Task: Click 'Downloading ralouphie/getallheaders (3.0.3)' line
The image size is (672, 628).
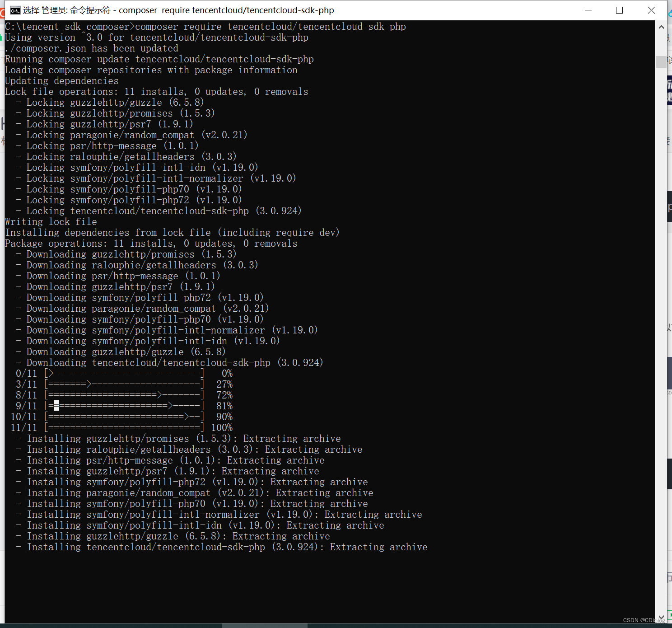Action: tap(137, 265)
